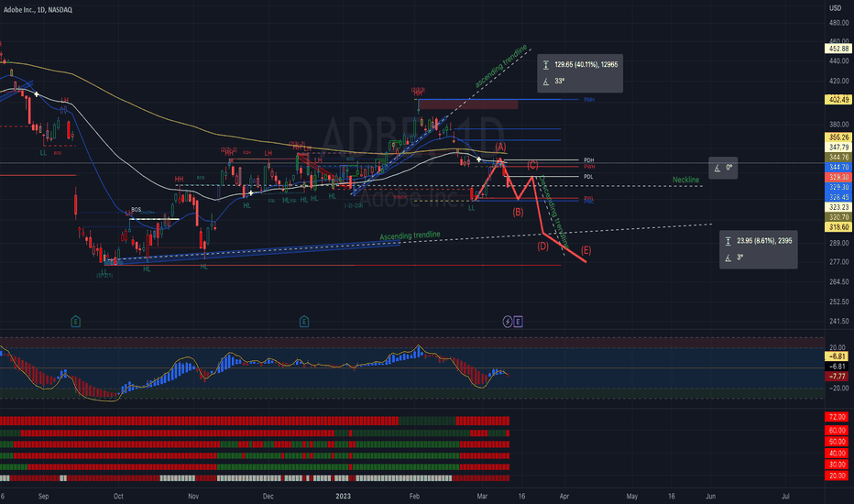Viewport: 854px width, 504px height.
Task: Click the PDL level label
Action: (589, 177)
